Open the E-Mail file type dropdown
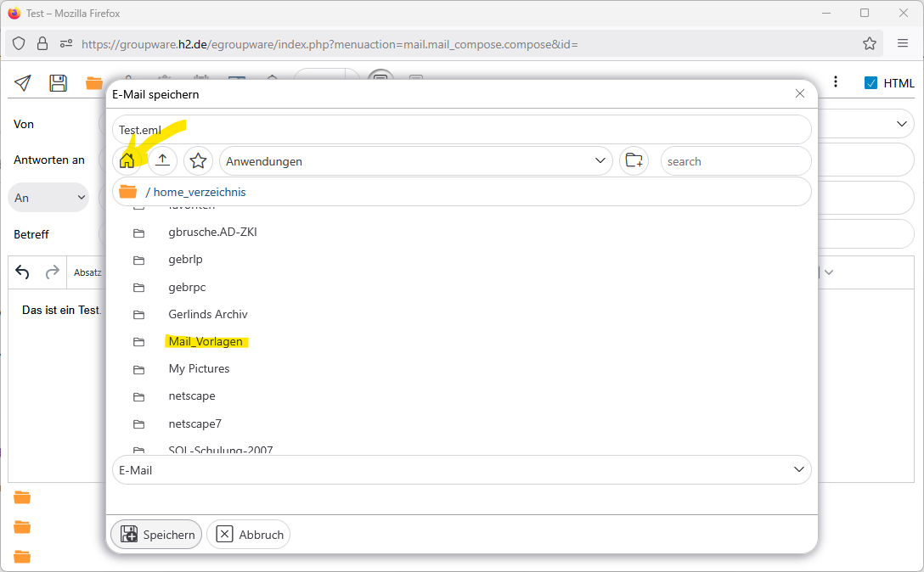The width and height of the screenshot is (924, 572). pos(461,469)
